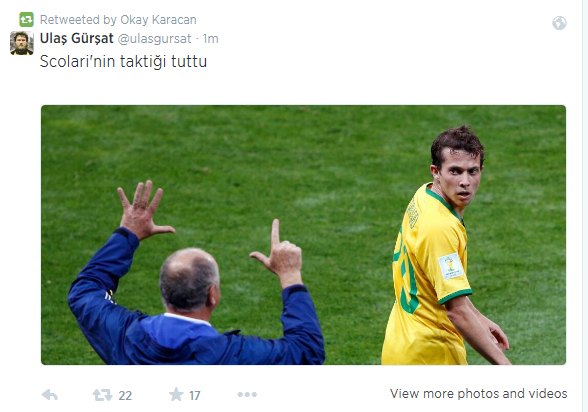Click the retweet count 22
The width and height of the screenshot is (588, 412).
tap(125, 396)
